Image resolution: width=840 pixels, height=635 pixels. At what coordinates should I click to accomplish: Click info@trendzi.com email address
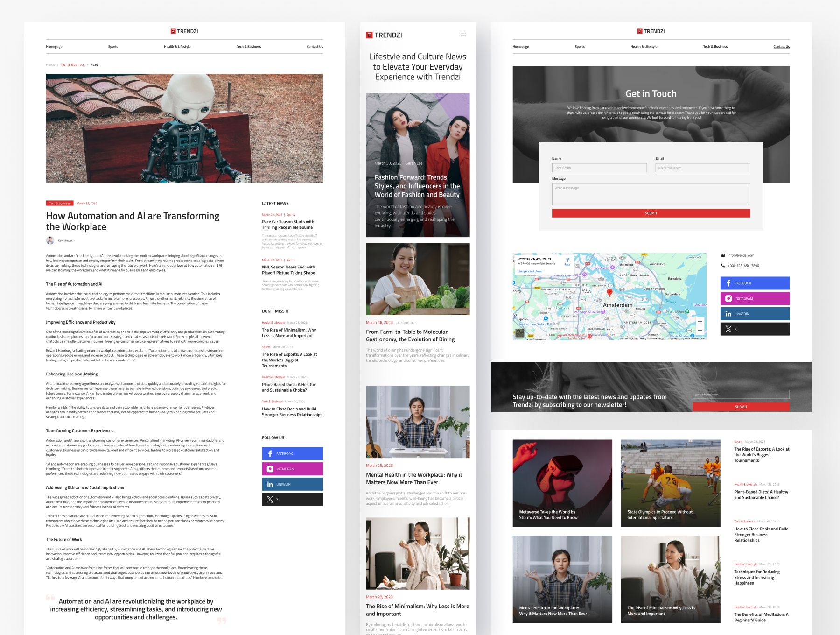click(741, 255)
